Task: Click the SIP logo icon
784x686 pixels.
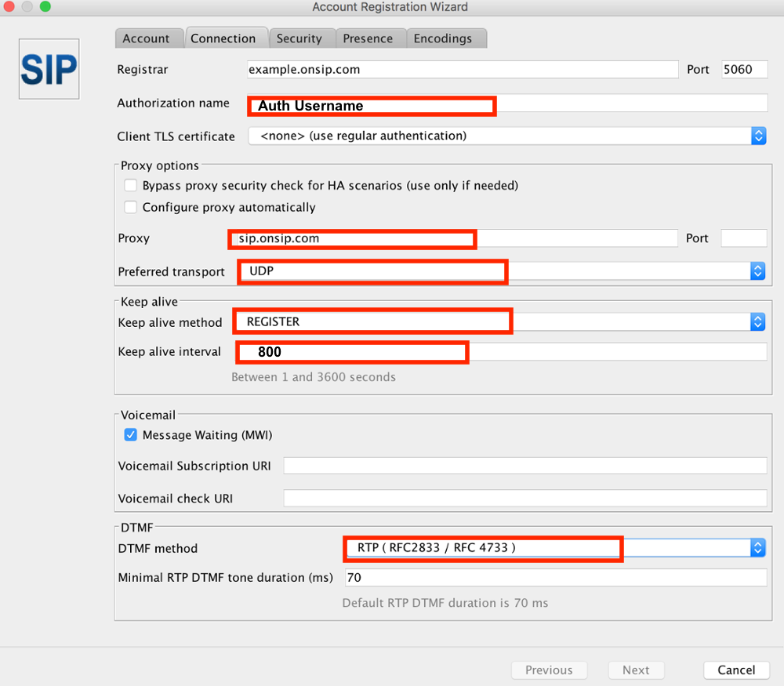Action: click(49, 69)
